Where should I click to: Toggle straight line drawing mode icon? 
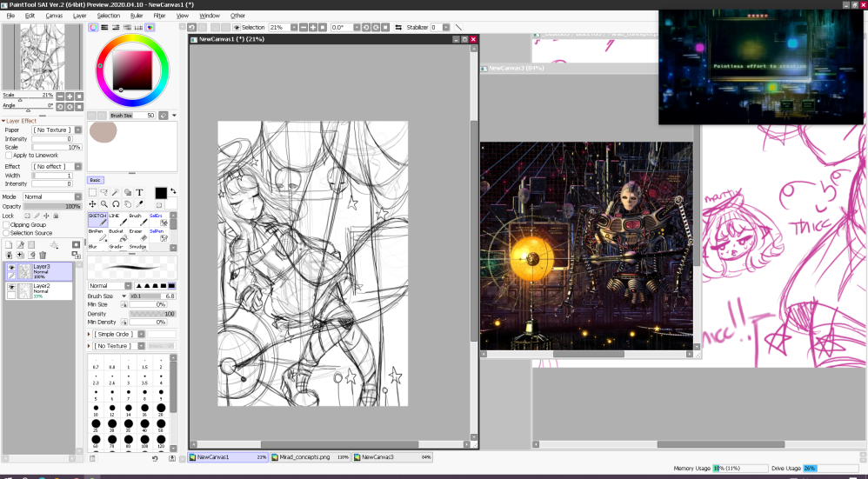[458, 27]
